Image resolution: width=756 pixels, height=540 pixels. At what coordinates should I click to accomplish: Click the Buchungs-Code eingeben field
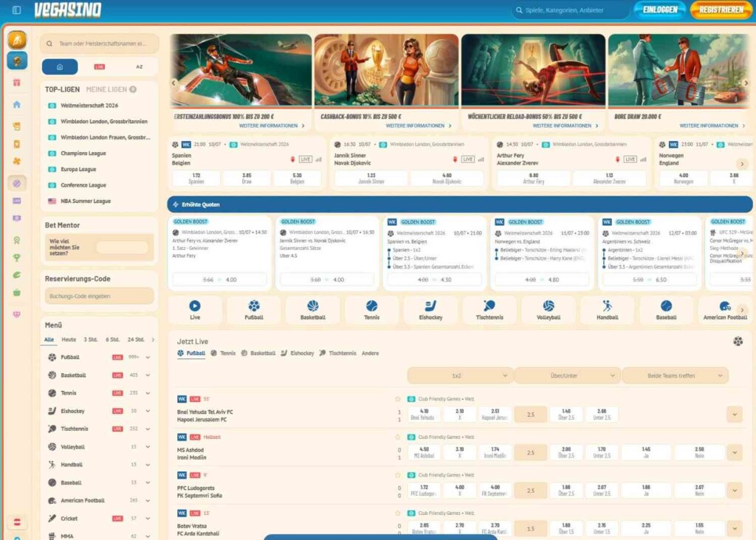click(x=100, y=297)
